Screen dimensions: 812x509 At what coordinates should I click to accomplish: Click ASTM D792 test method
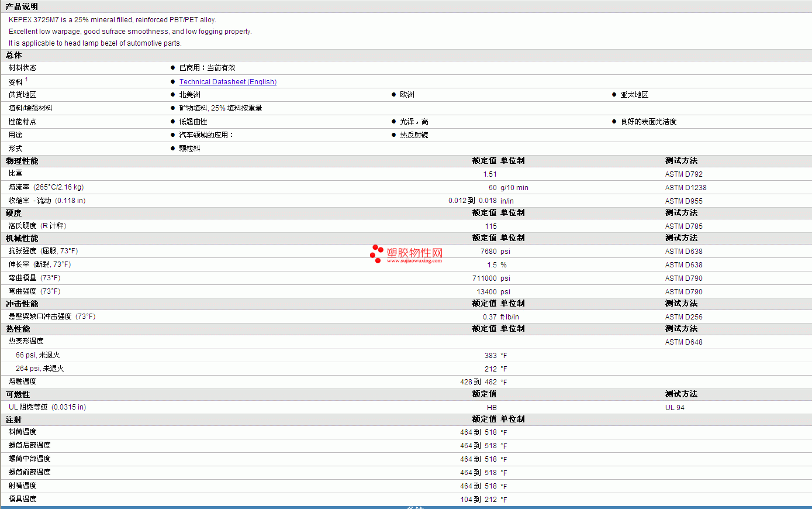684,174
